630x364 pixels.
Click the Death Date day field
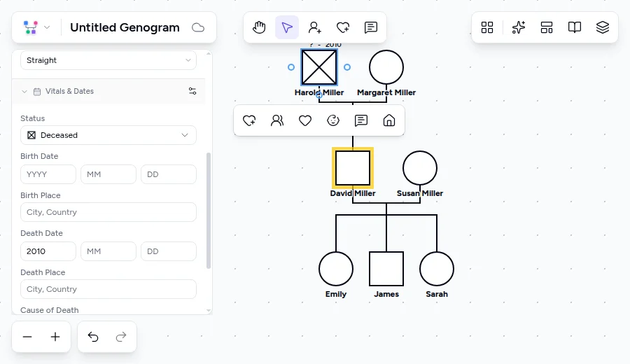coord(169,251)
